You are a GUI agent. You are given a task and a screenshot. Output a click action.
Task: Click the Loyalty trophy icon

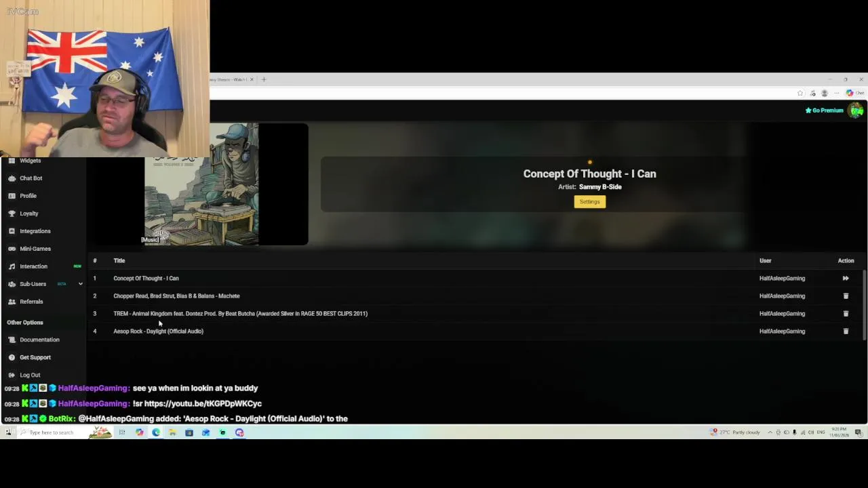(12, 213)
